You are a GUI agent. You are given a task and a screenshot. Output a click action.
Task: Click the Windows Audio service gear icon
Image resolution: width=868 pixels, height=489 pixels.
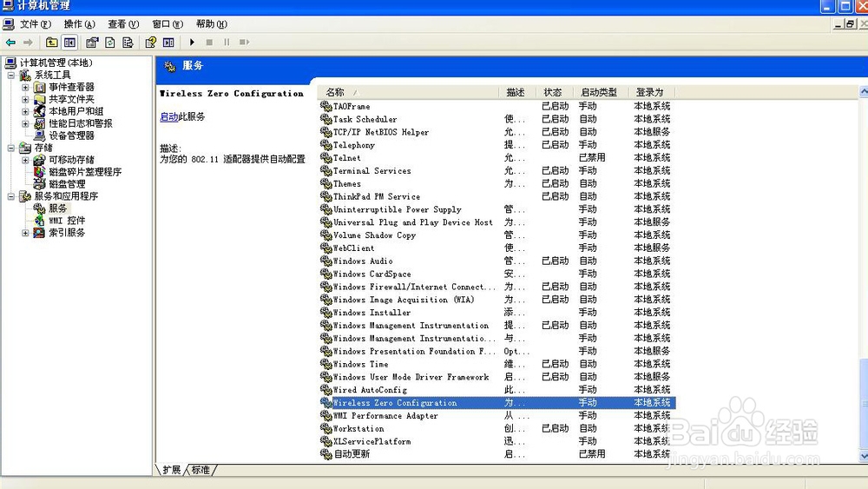coord(326,261)
